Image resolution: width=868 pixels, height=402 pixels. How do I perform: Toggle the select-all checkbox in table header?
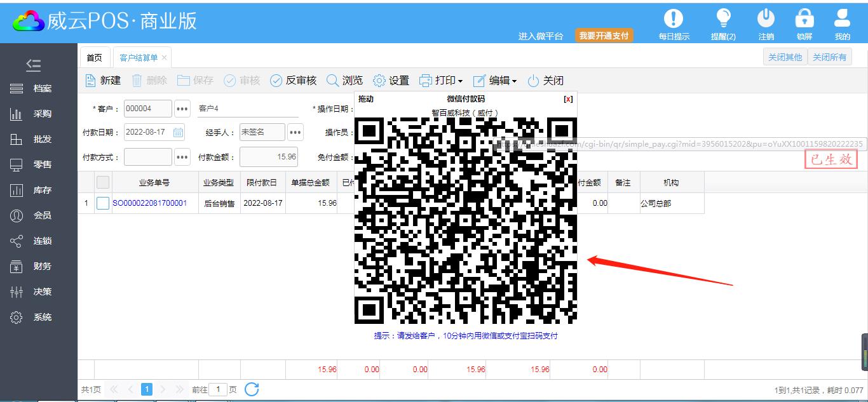point(103,183)
